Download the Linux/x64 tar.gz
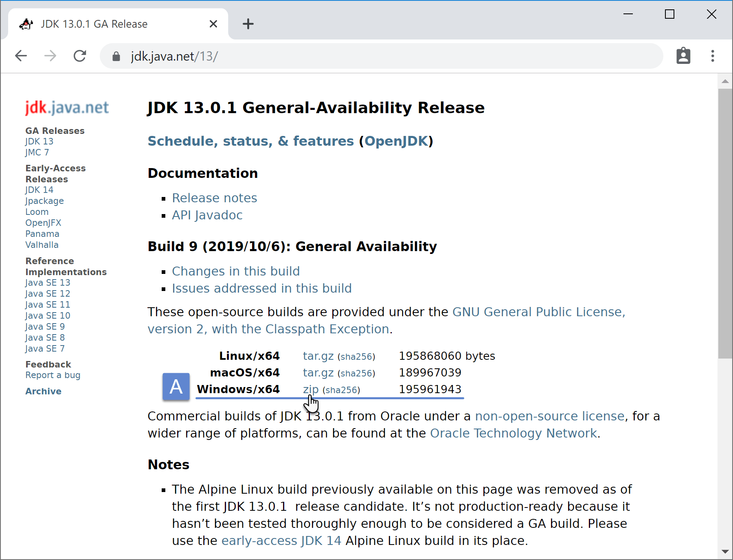The height and width of the screenshot is (560, 733). [318, 356]
